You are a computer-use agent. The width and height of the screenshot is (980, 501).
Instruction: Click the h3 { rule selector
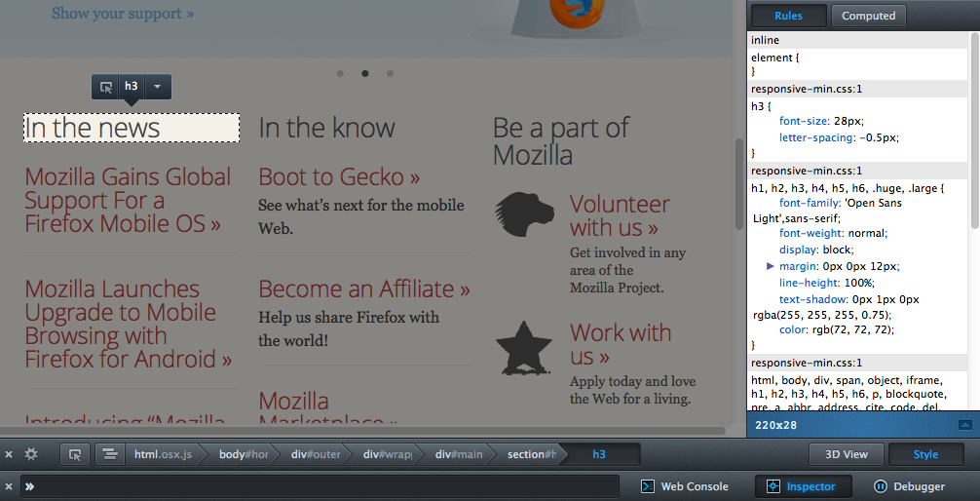(x=761, y=105)
